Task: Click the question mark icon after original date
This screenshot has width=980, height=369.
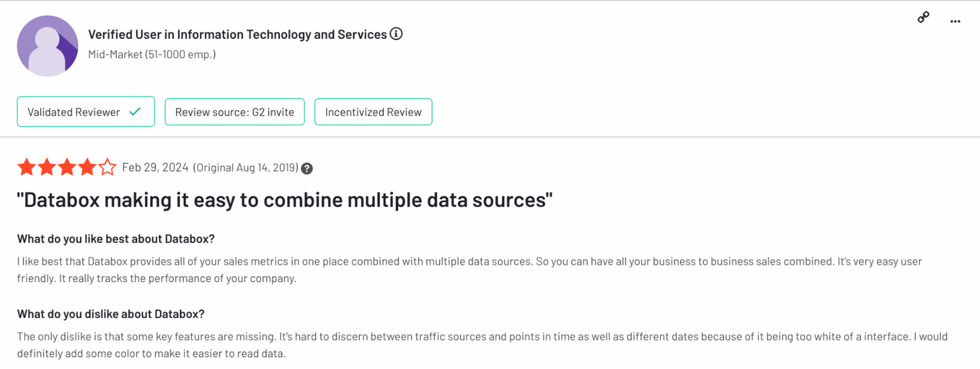Action: [x=307, y=169]
